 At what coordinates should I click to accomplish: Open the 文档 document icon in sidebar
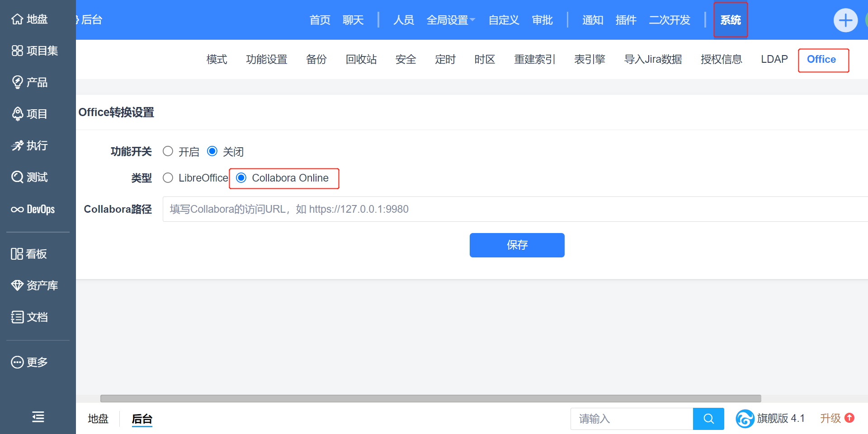(x=17, y=317)
